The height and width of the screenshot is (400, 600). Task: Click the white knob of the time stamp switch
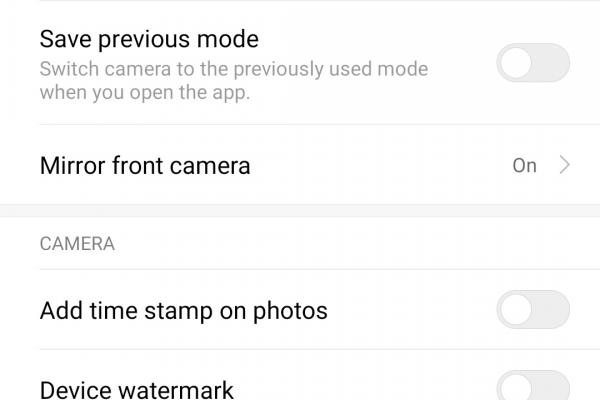click(516, 311)
